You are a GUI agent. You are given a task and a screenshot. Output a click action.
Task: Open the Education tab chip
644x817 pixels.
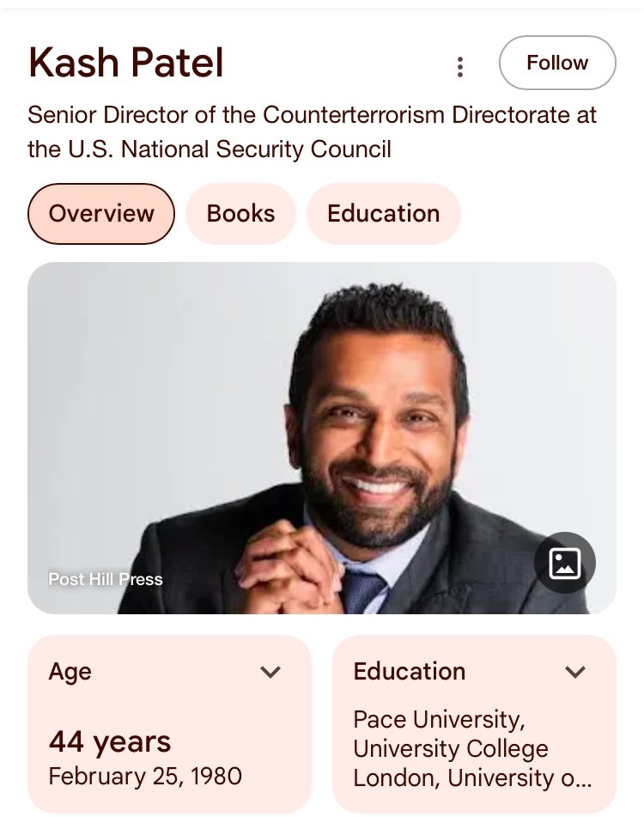(x=383, y=213)
